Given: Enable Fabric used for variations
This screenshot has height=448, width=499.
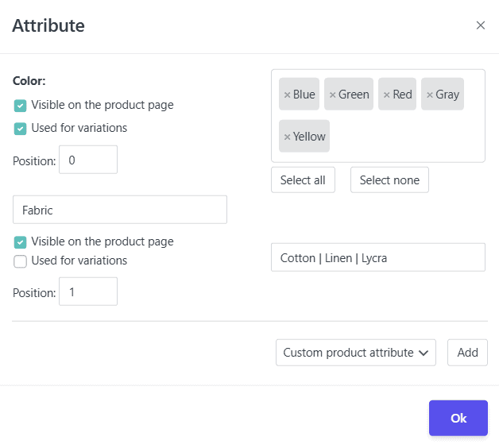Looking at the screenshot, I should click(x=21, y=261).
